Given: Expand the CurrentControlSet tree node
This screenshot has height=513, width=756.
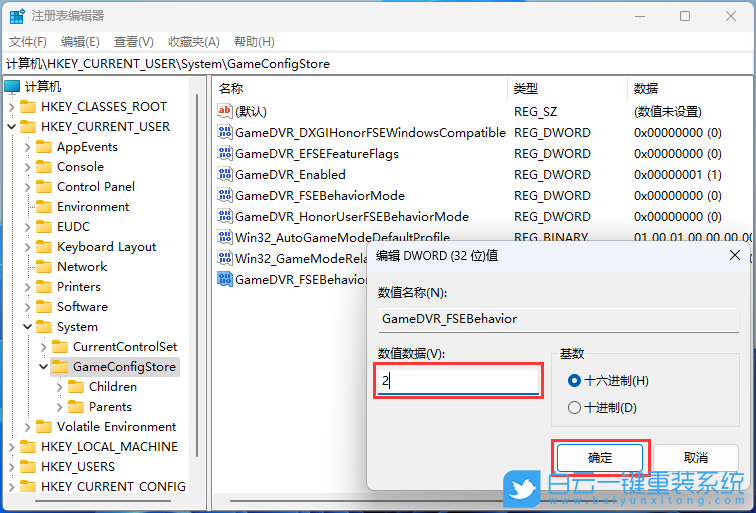Looking at the screenshot, I should (x=43, y=347).
